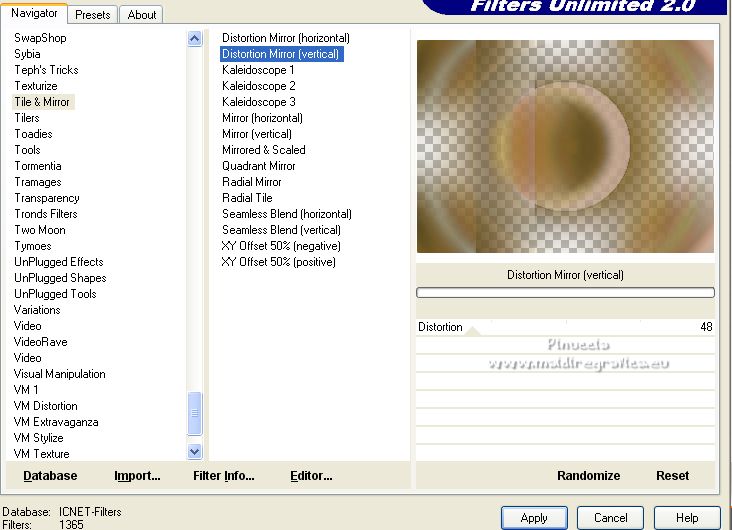Select Teph's Tricks category
The width and height of the screenshot is (732, 530).
pos(46,70)
